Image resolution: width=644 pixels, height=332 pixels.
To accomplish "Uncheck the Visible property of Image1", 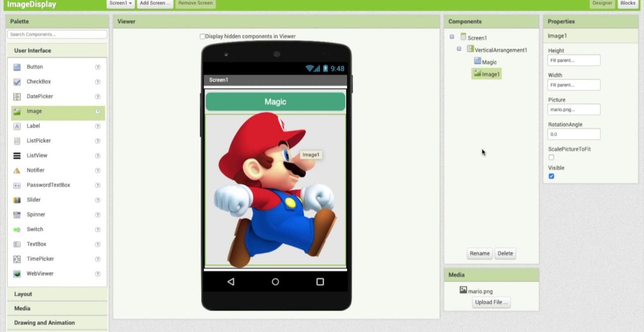I will click(x=551, y=176).
